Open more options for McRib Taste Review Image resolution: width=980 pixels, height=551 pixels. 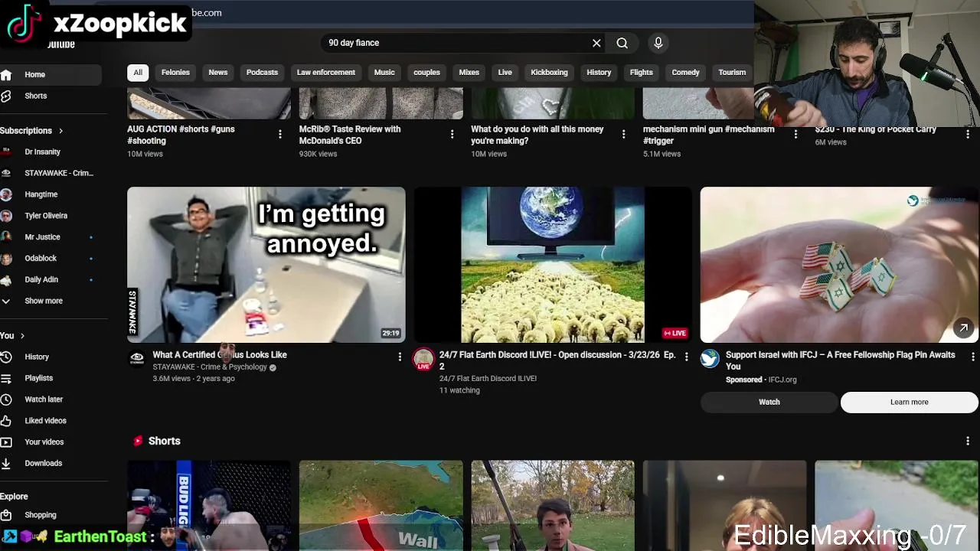(452, 135)
